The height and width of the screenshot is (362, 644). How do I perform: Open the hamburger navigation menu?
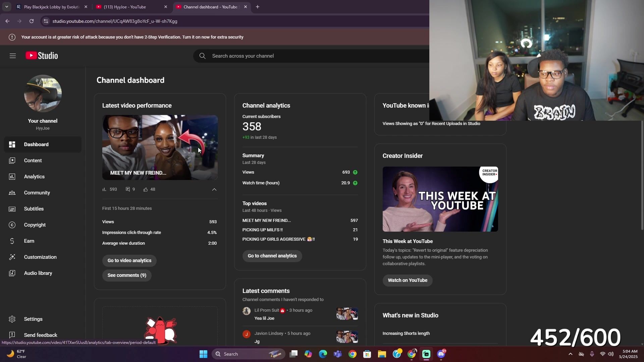[13, 56]
